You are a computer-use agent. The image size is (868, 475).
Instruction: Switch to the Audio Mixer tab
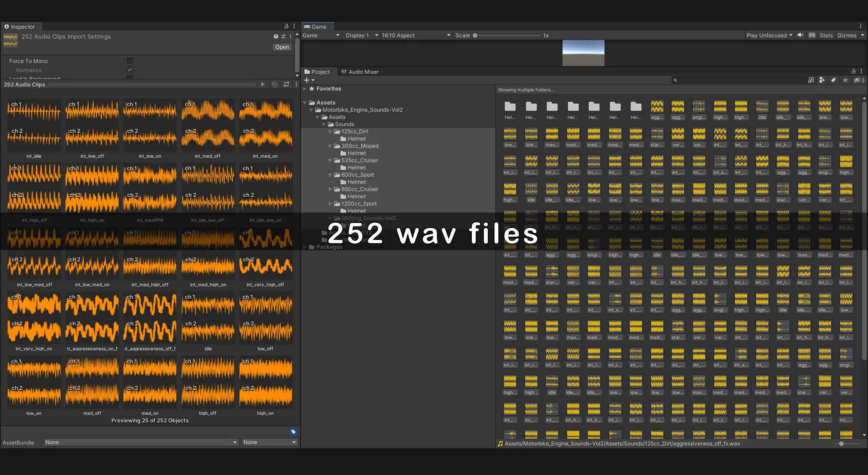click(360, 72)
